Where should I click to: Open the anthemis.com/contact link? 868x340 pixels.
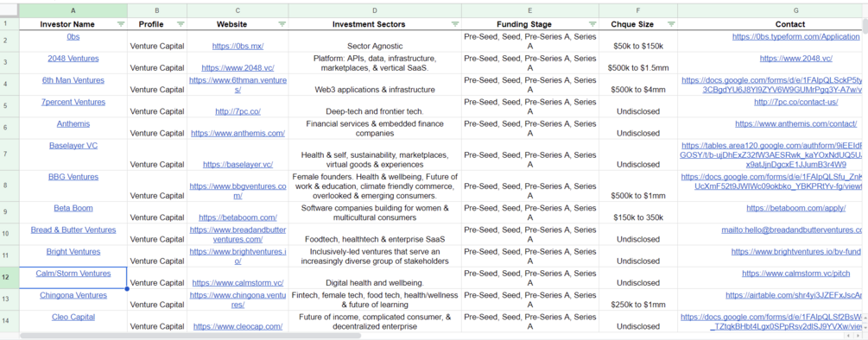(796, 124)
